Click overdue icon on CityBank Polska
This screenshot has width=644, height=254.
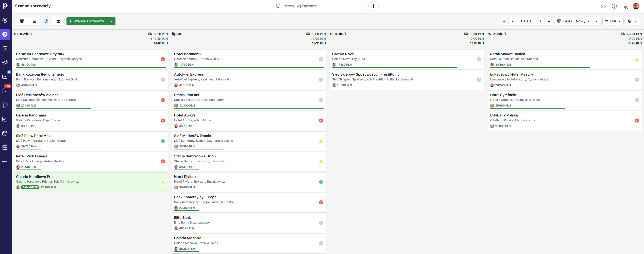pyautogui.click(x=637, y=121)
